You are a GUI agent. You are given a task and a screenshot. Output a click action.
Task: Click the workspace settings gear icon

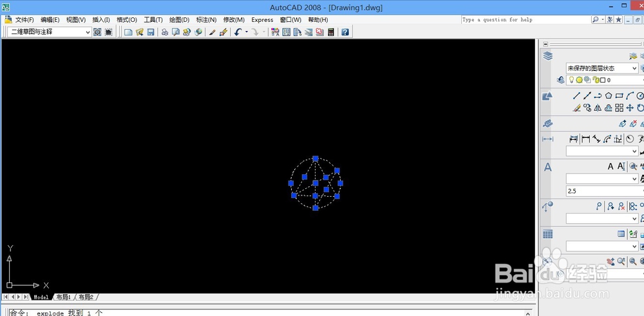coord(97,32)
